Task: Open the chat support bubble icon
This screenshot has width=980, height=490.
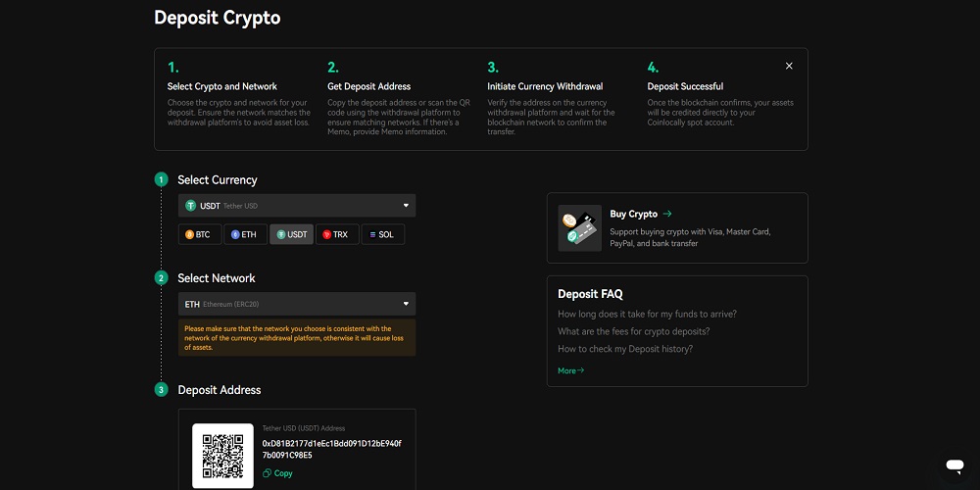Action: click(955, 465)
